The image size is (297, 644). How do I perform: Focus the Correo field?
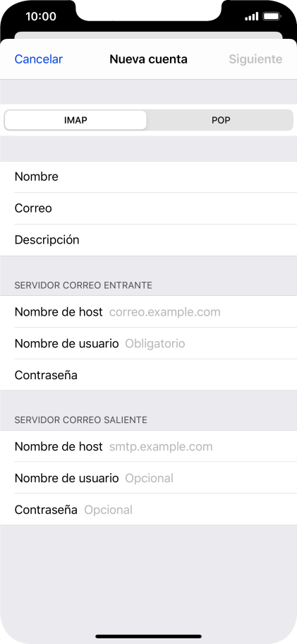click(148, 208)
